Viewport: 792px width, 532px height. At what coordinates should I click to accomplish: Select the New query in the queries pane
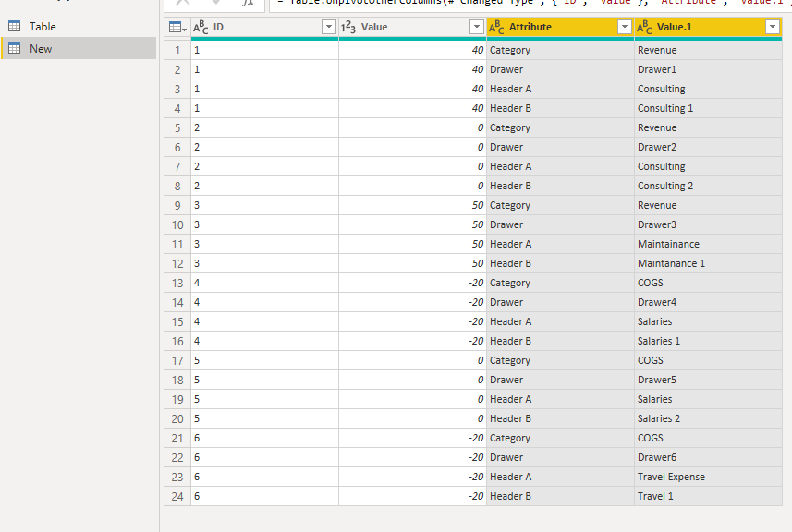click(x=79, y=48)
